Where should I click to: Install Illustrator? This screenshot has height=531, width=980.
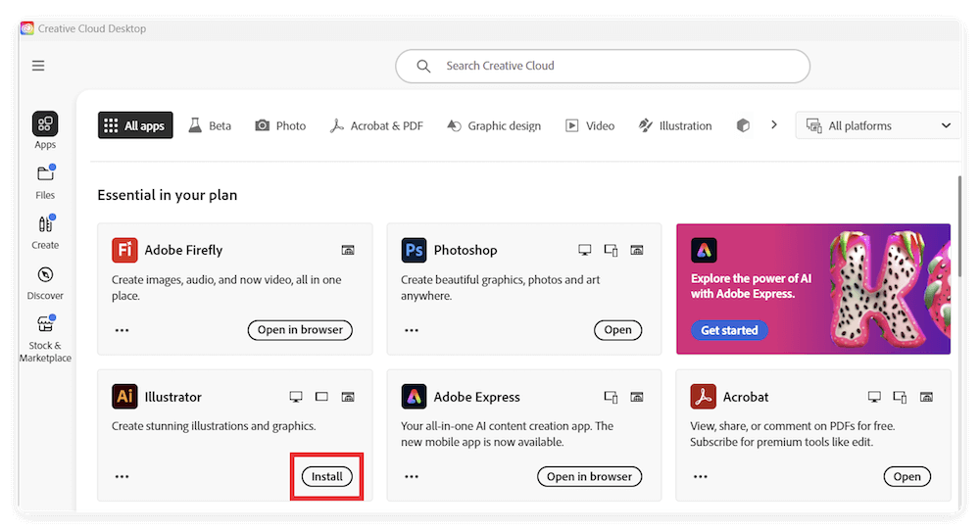(x=327, y=477)
